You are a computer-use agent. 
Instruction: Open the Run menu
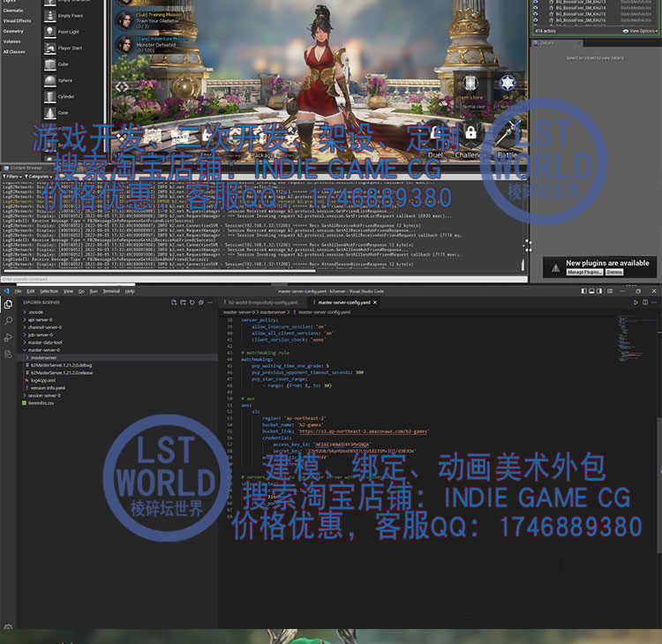point(94,291)
